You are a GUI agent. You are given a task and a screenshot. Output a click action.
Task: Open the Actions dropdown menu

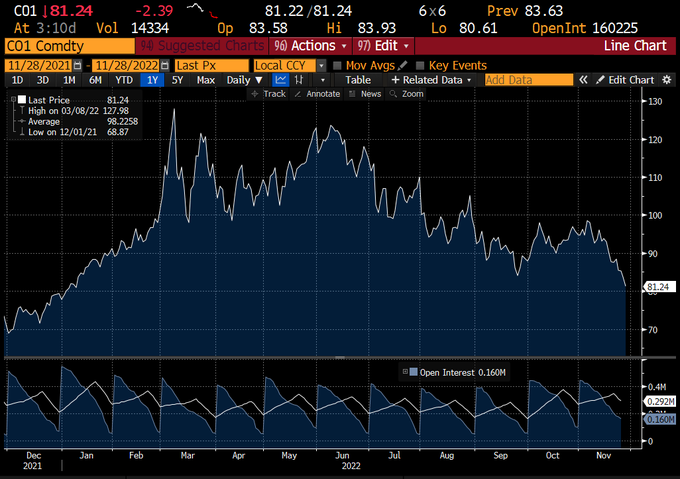pos(311,46)
